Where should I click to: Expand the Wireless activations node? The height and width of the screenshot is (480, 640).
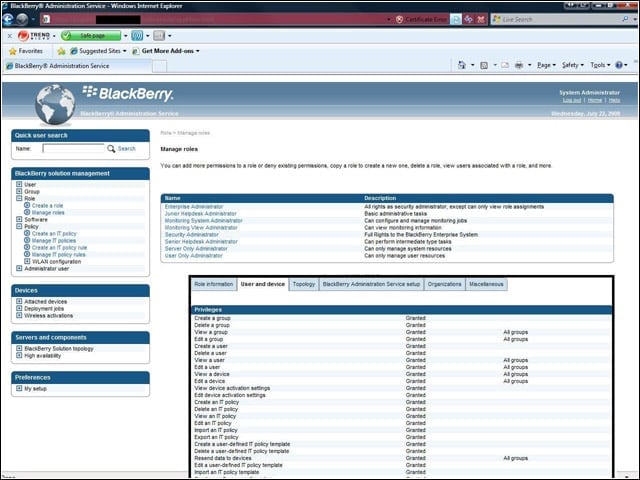19,315
